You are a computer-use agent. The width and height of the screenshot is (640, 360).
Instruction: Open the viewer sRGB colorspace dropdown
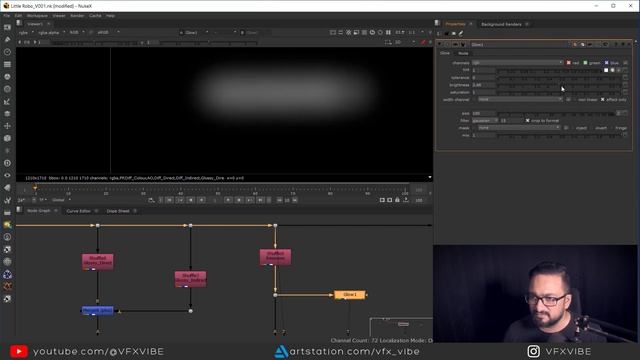coord(108,32)
